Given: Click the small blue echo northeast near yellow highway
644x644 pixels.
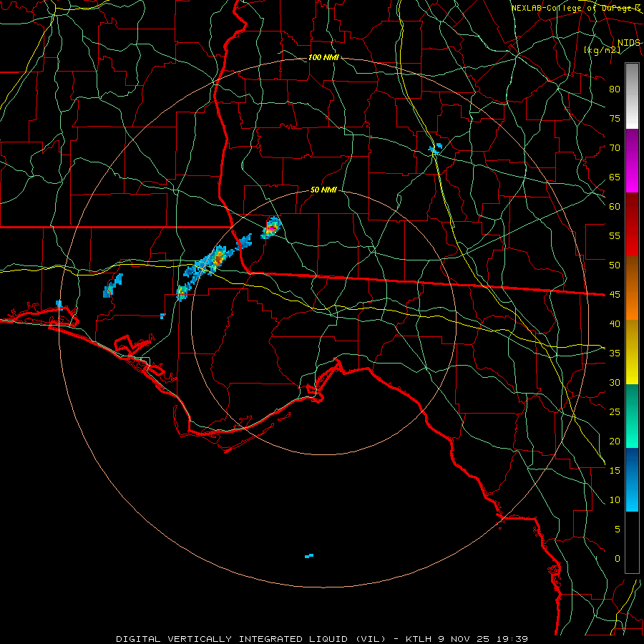Looking at the screenshot, I should [435, 149].
